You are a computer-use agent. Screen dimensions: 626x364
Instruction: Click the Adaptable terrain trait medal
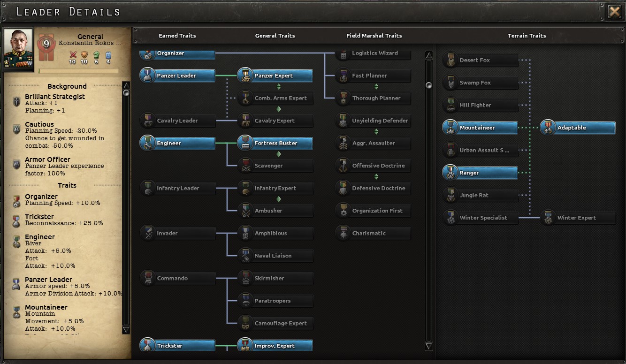click(x=548, y=128)
